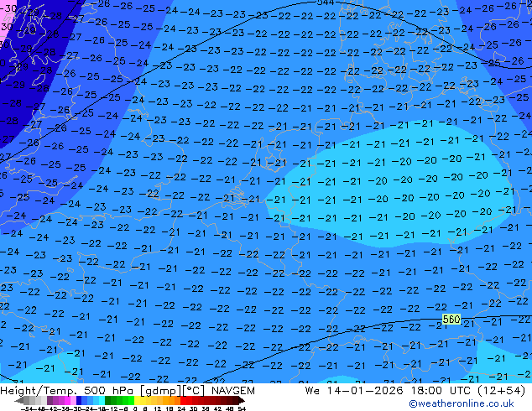Click the 'We 14-01-2026 18:00 UTC' timestamp
This screenshot has width=532, height=411.
point(388,391)
